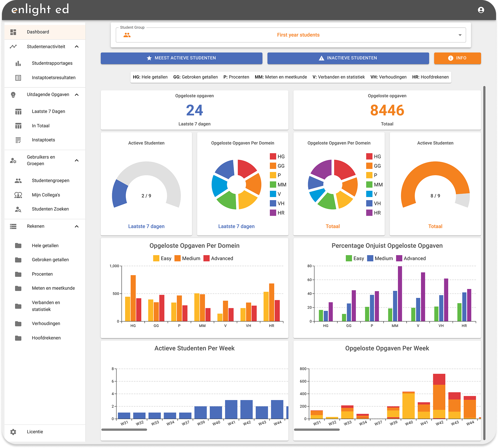The image size is (498, 448).
Task: Click the Dashboard grid icon in sidebar
Action: coord(13,32)
